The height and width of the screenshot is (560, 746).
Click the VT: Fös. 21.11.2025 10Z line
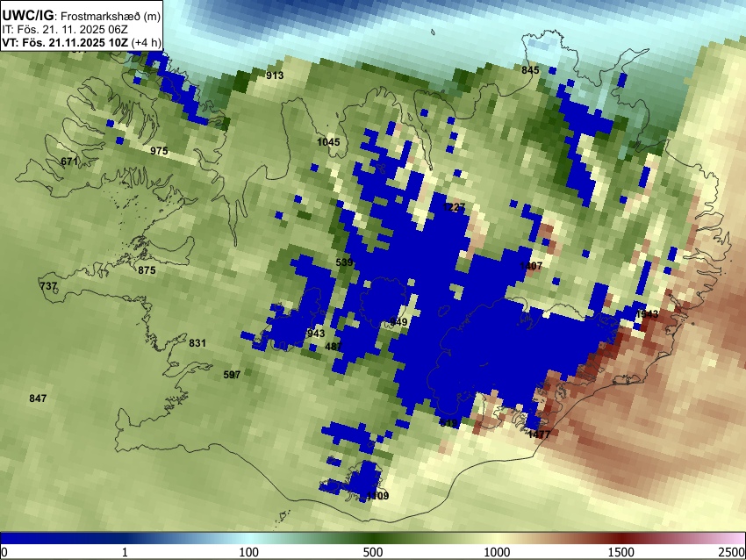82,42
